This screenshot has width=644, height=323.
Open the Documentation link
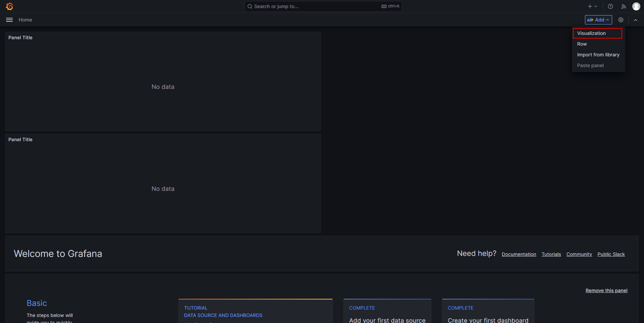(x=519, y=254)
